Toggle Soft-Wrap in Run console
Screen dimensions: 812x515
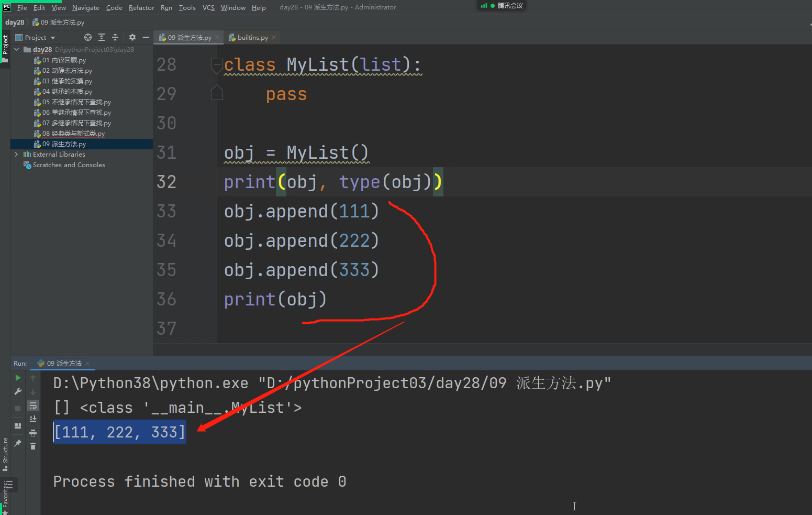click(33, 406)
